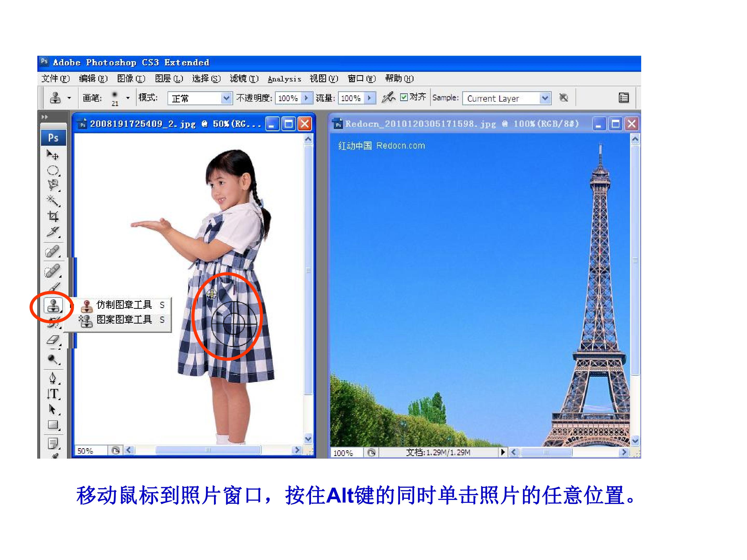Click the 不透明度 opacity slider arrow
The width and height of the screenshot is (747, 560).
tap(306, 98)
